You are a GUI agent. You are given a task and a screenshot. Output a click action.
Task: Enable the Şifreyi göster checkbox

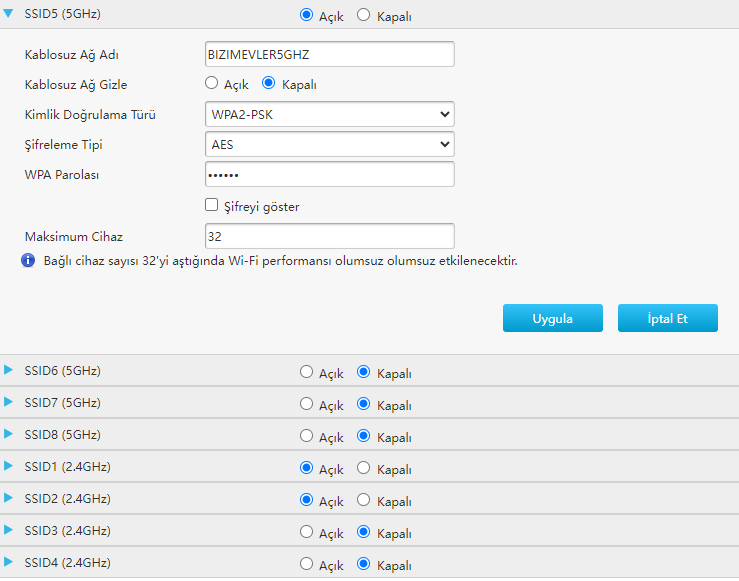pos(211,205)
